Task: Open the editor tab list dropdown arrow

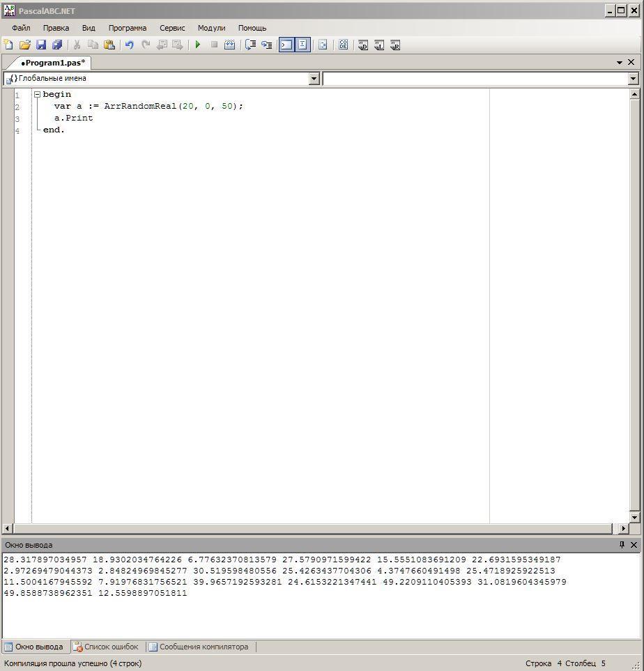Action: click(619, 63)
